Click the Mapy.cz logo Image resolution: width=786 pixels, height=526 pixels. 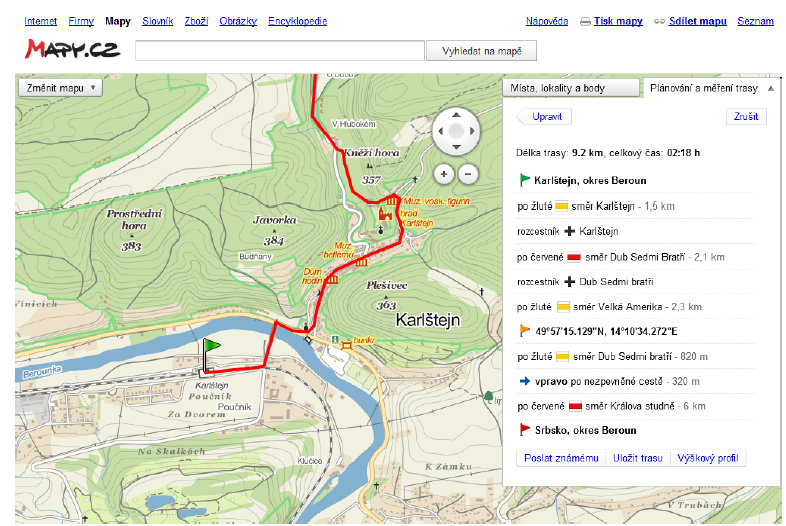73,49
